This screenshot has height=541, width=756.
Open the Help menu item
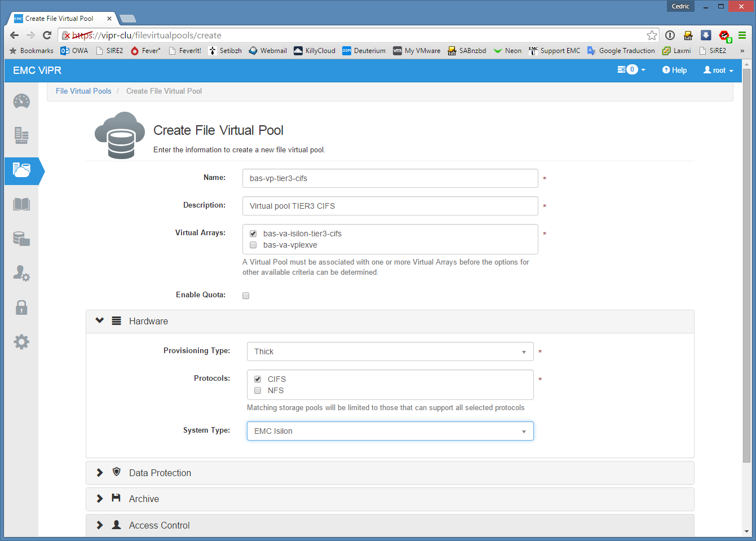(675, 71)
